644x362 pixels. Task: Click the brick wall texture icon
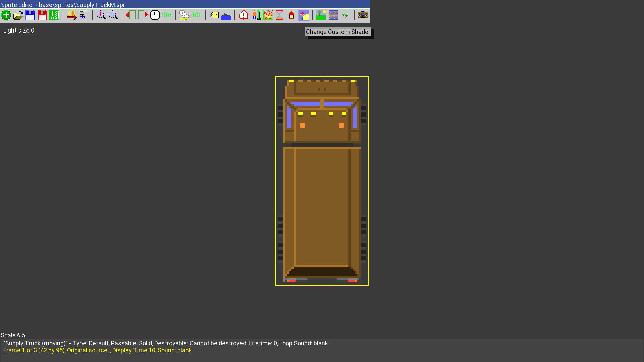click(333, 15)
